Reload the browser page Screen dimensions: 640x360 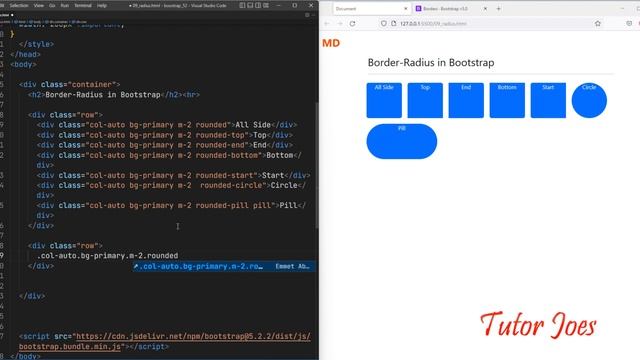(352, 24)
